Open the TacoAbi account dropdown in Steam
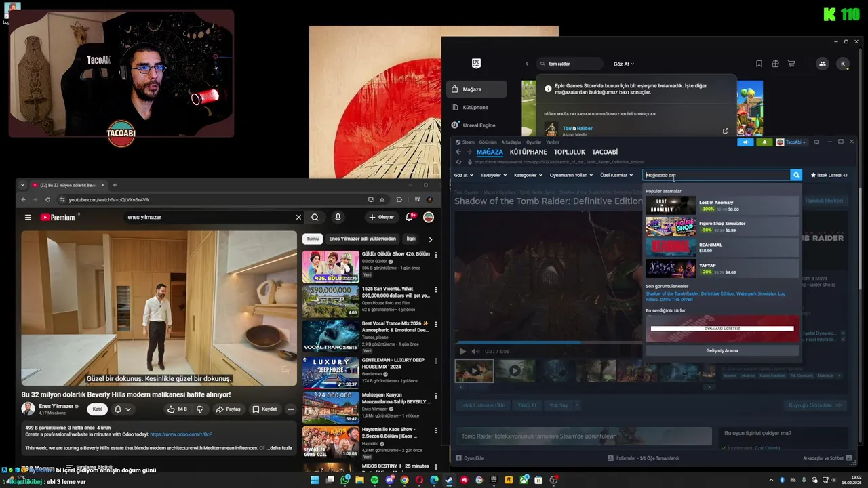The height and width of the screenshot is (488, 868). 791,142
